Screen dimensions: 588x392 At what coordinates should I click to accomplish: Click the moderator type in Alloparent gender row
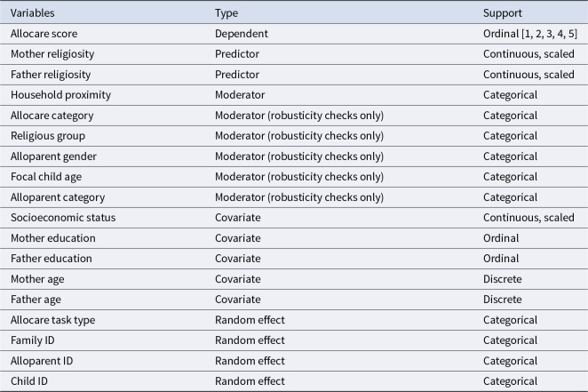tap(299, 156)
